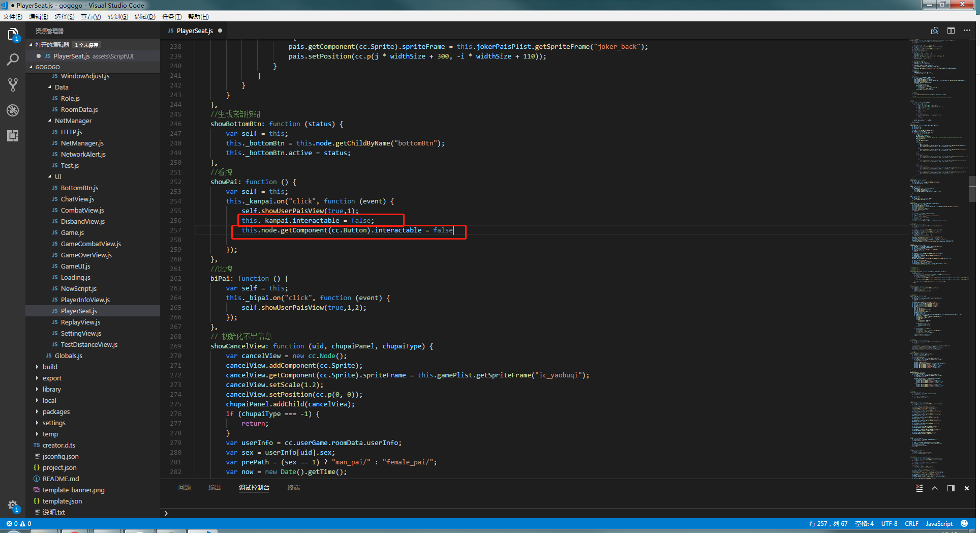Open the Extensions view in activity bar

13,136
